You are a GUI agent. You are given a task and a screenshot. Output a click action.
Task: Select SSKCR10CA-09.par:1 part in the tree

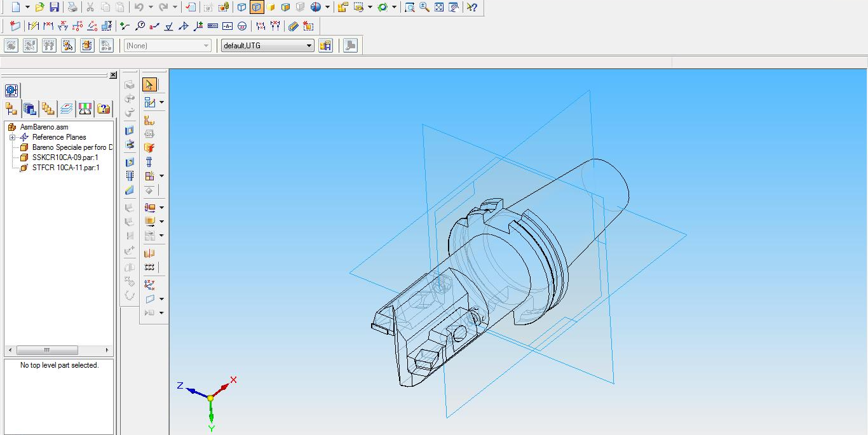[x=65, y=157]
